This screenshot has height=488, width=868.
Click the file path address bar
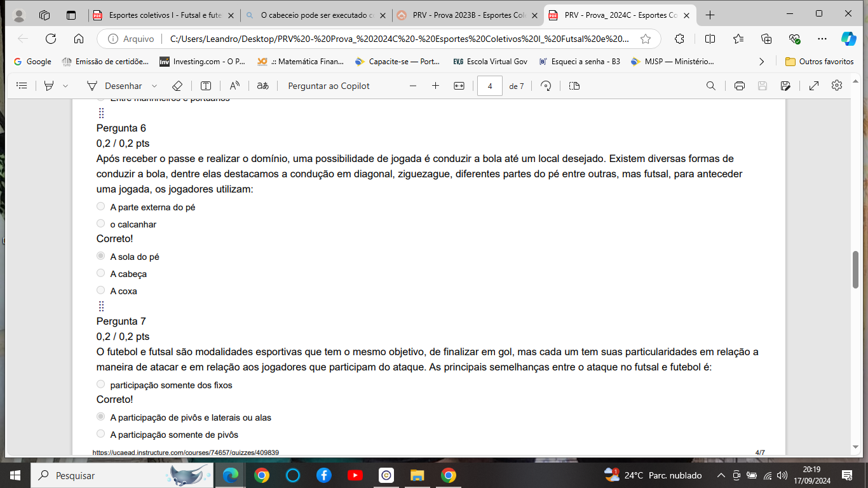tap(400, 39)
